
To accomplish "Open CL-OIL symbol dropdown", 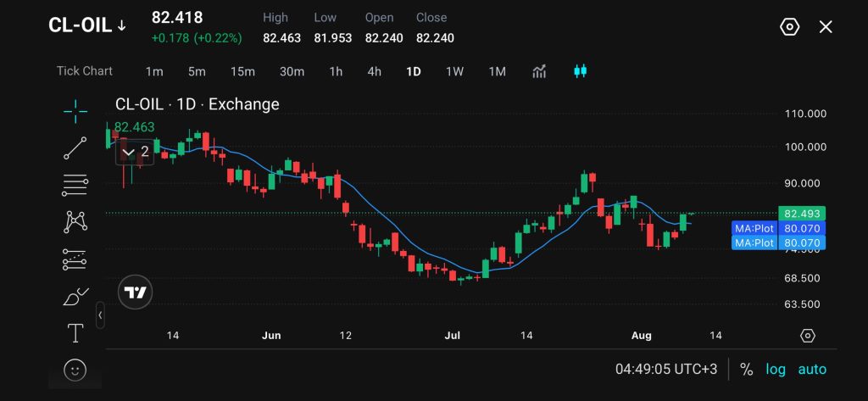I will coord(87,25).
